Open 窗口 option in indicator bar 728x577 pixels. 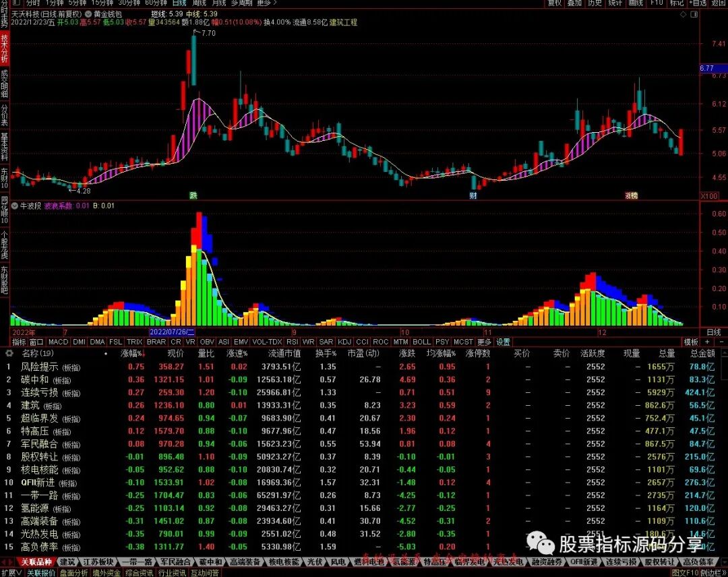pyautogui.click(x=36, y=342)
